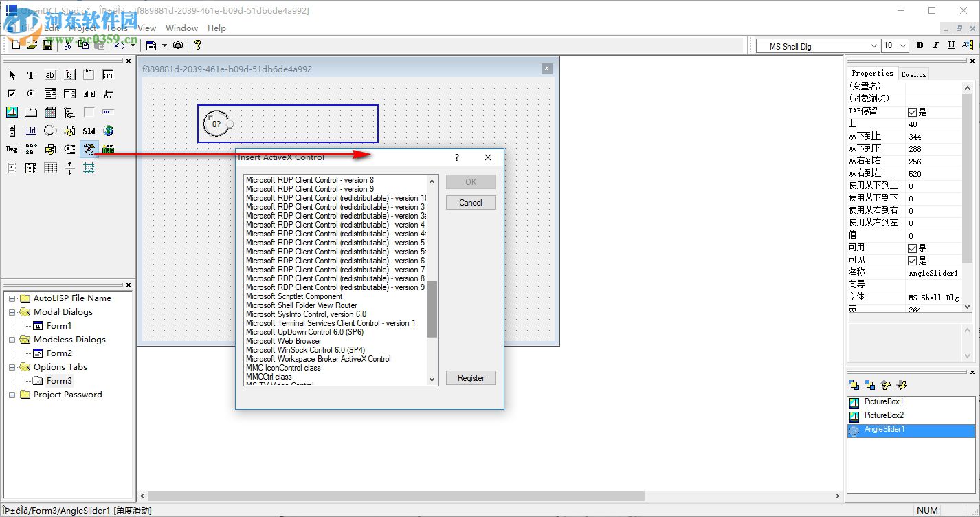Select the option/radio button control tool
The image size is (980, 517).
31,93
